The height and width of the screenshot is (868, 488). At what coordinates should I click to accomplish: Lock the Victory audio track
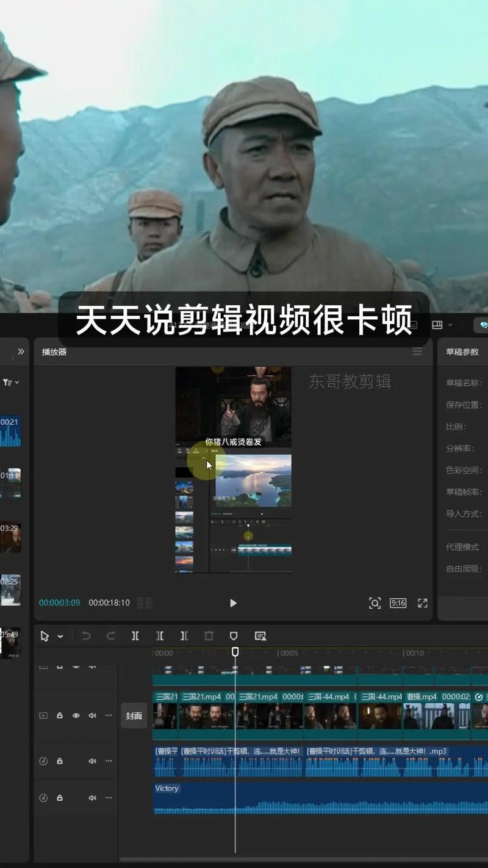pyautogui.click(x=60, y=798)
